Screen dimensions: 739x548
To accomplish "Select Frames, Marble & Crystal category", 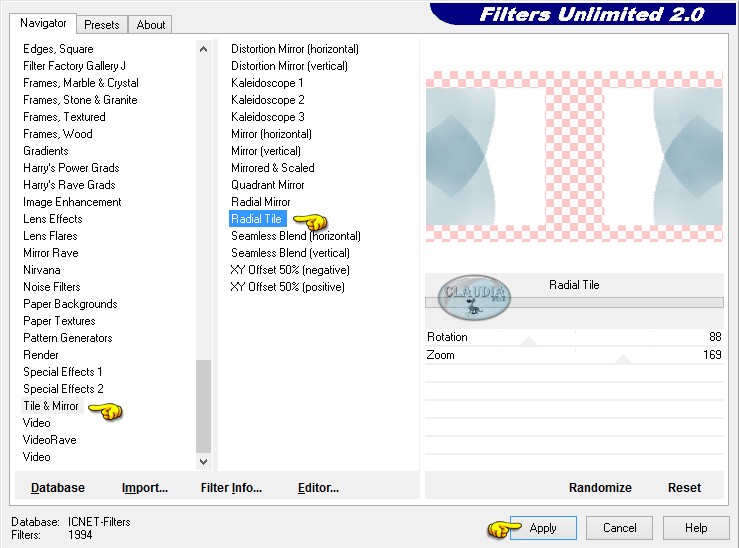I will point(81,83).
